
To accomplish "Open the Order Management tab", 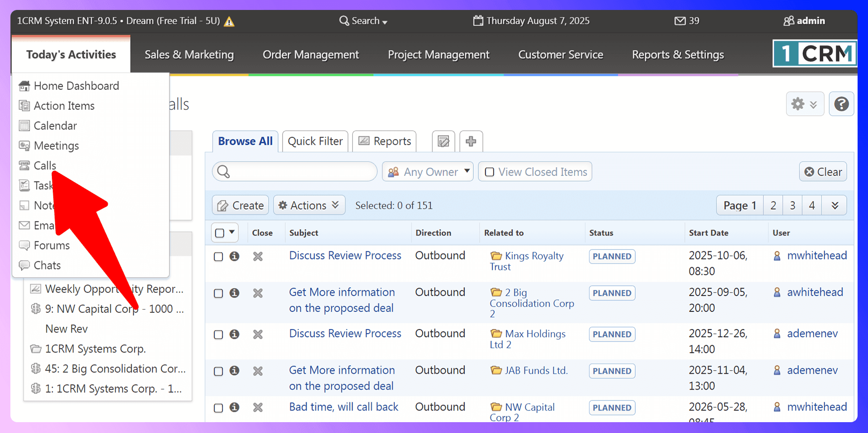I will pos(311,55).
